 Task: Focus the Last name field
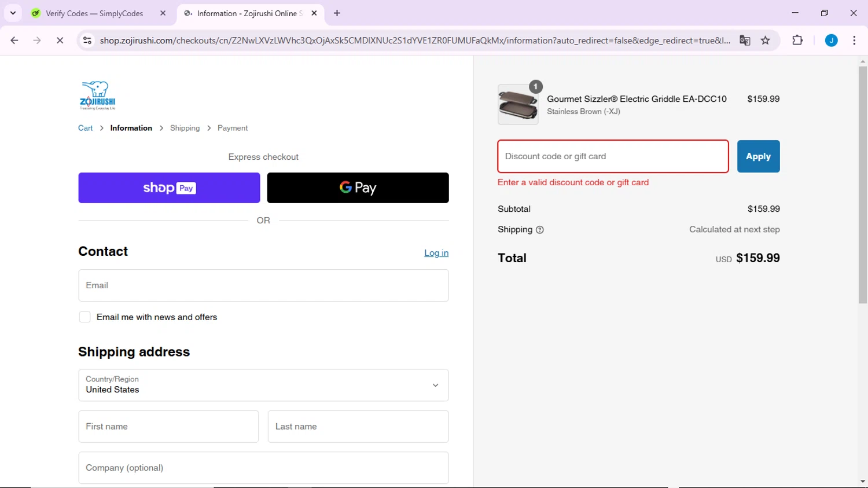[x=358, y=427]
